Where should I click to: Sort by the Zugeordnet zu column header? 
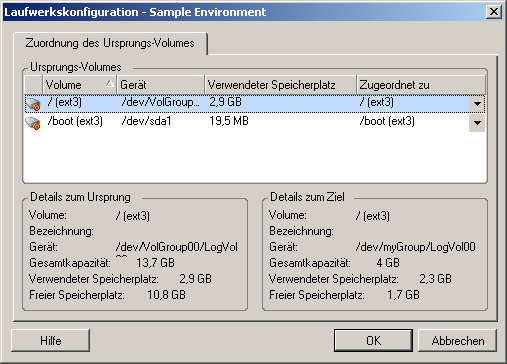(421, 85)
